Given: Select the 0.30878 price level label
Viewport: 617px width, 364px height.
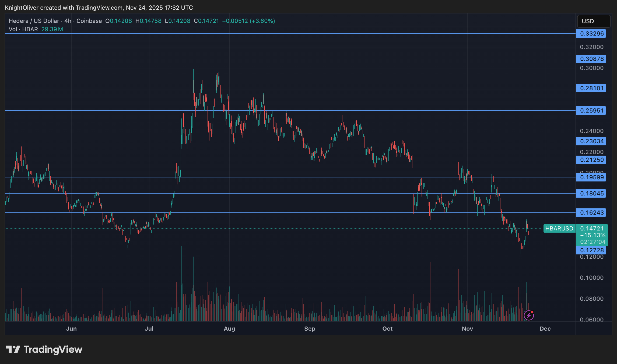Looking at the screenshot, I should click(591, 59).
